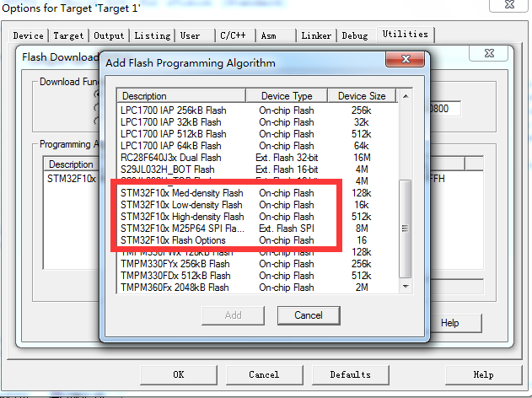Viewport: 532px width, 398px height.
Task: Click the disabled Add button
Action: (x=233, y=315)
